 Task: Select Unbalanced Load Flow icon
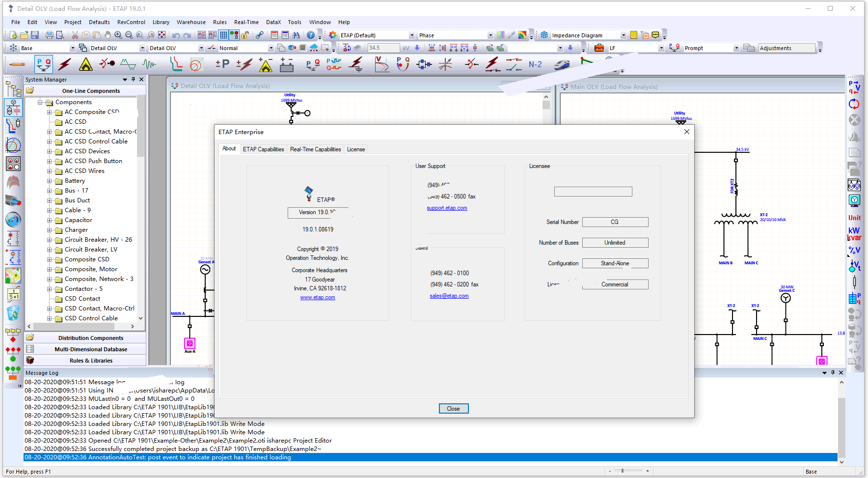click(313, 64)
